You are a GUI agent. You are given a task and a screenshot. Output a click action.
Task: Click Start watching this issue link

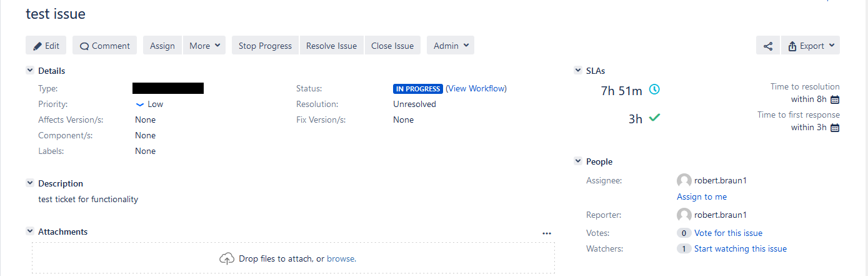(741, 248)
